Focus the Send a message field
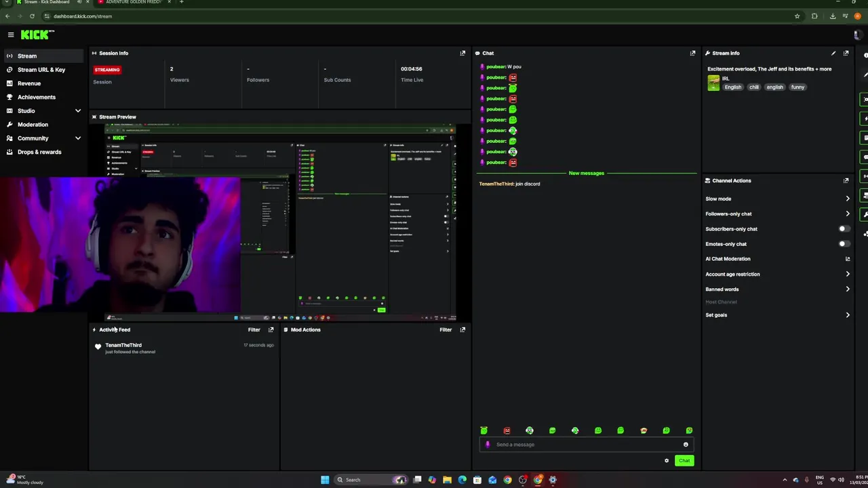The width and height of the screenshot is (868, 488). coord(586,445)
